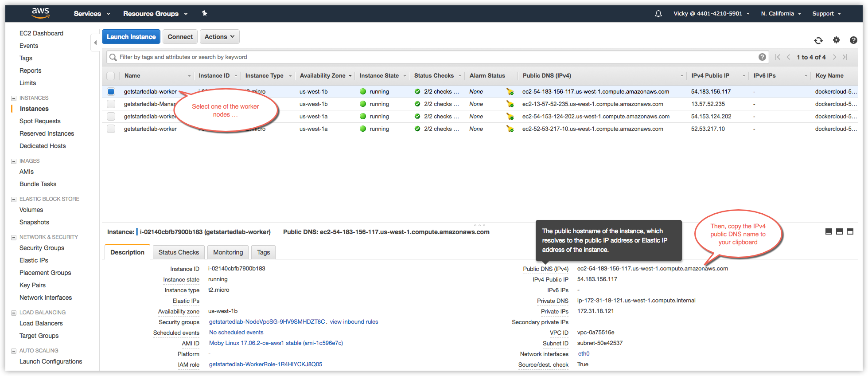Open the view inbound rules link

354,322
